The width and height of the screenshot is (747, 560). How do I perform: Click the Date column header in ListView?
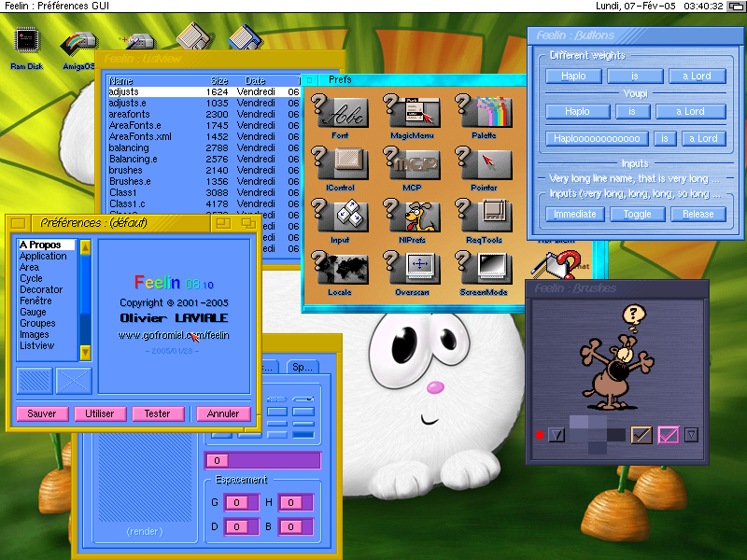click(255, 81)
